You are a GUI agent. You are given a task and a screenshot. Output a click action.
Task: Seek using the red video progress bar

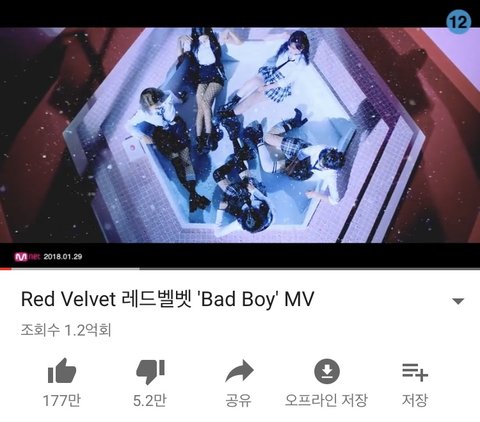coord(6,269)
